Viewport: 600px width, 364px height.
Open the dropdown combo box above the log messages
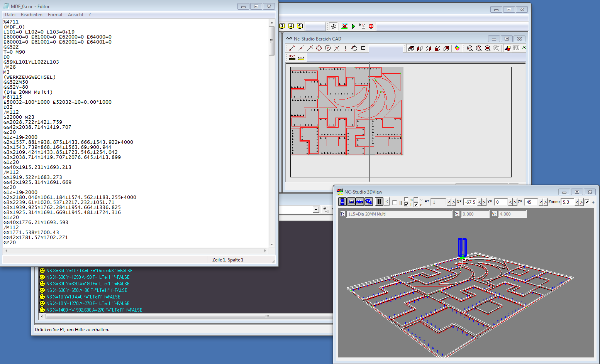click(x=316, y=209)
